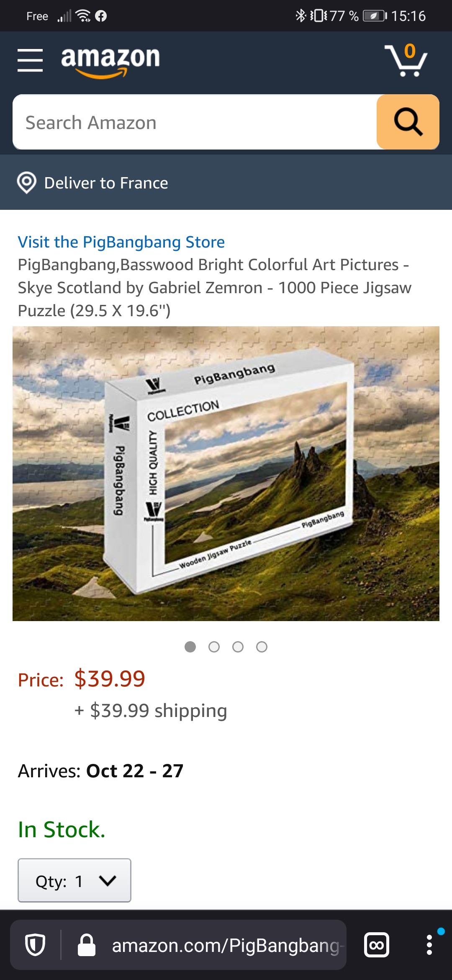Focus the Search Amazon field
This screenshot has height=980, width=452.
(195, 122)
